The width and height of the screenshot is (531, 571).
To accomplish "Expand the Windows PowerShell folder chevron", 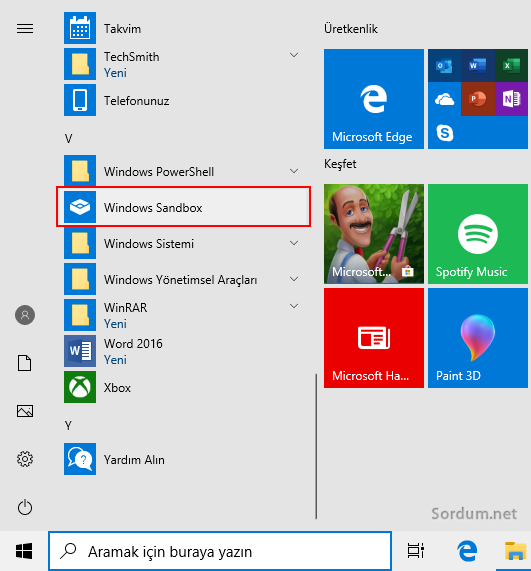I will [x=294, y=171].
